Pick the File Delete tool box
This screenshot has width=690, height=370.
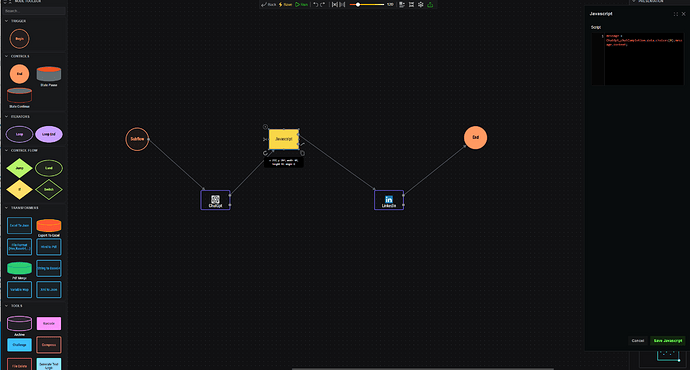[x=19, y=365]
